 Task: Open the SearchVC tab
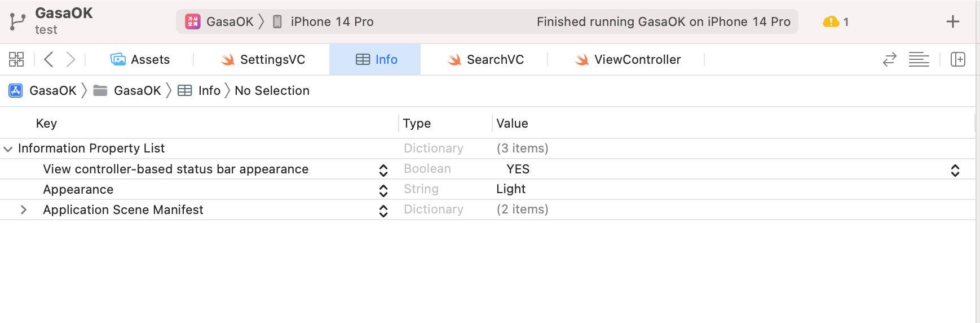click(x=485, y=59)
